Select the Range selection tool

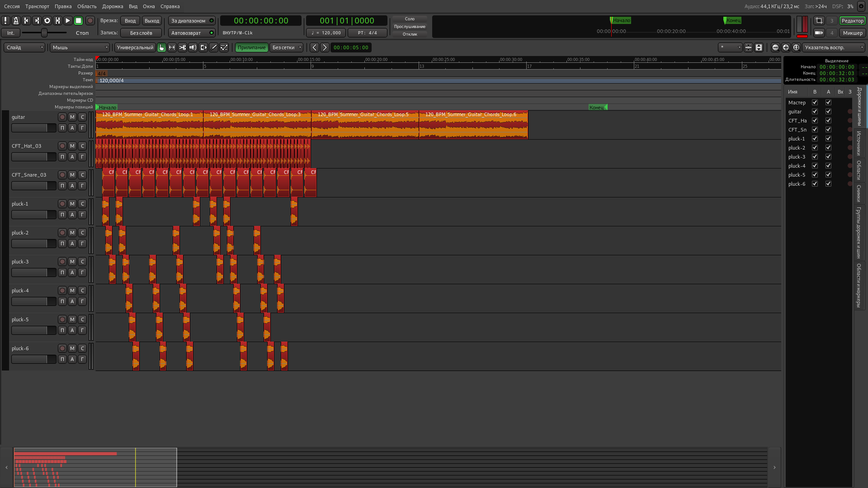(172, 47)
